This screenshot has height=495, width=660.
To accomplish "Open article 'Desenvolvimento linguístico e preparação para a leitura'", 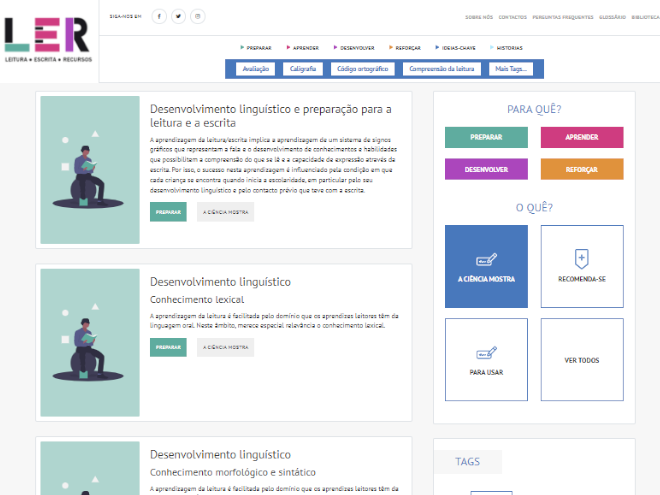I will [x=271, y=116].
